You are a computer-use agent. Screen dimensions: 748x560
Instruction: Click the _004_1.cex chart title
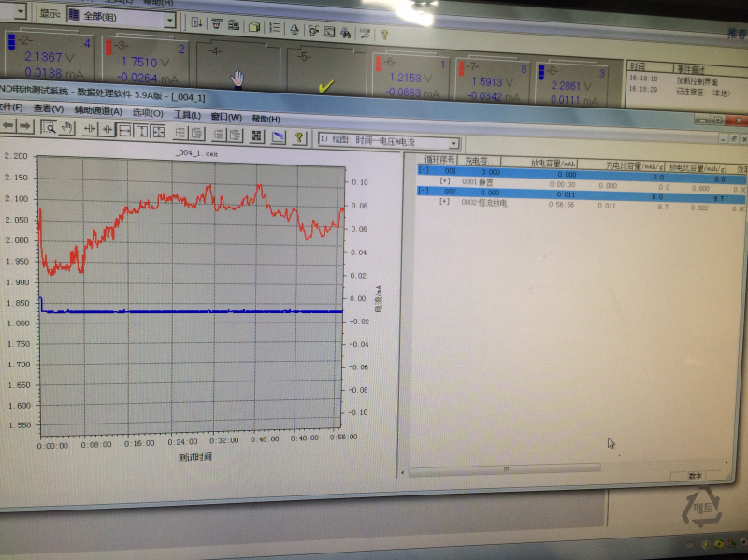[196, 152]
